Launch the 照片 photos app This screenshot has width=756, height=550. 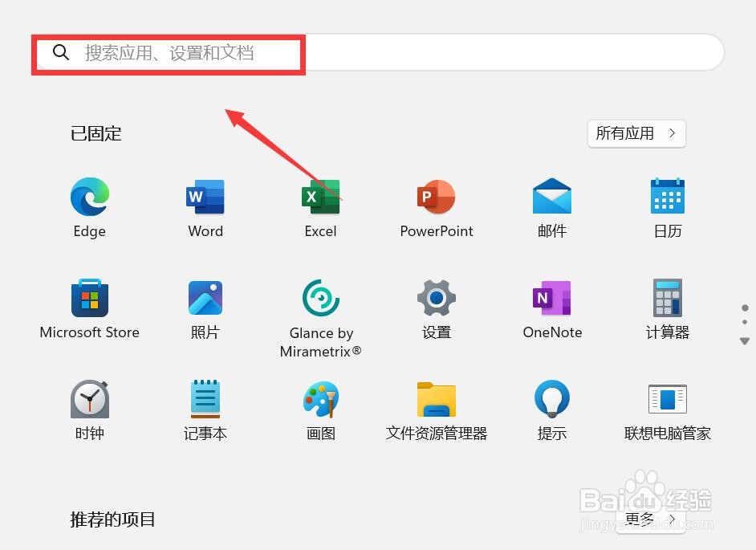[x=205, y=309]
